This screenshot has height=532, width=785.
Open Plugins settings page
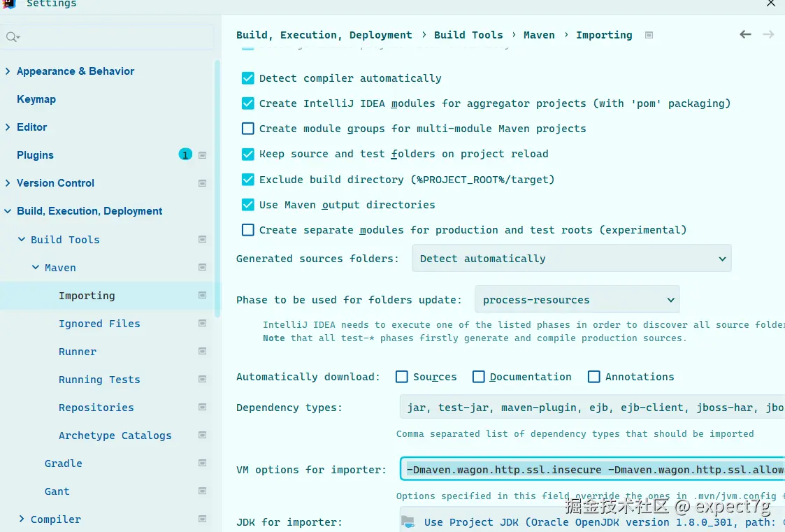point(35,155)
